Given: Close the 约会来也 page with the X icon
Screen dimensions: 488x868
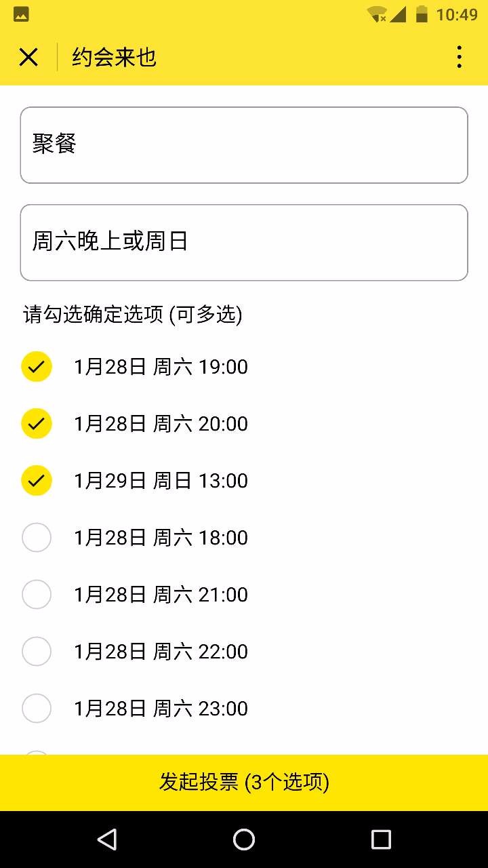Looking at the screenshot, I should 28,58.
